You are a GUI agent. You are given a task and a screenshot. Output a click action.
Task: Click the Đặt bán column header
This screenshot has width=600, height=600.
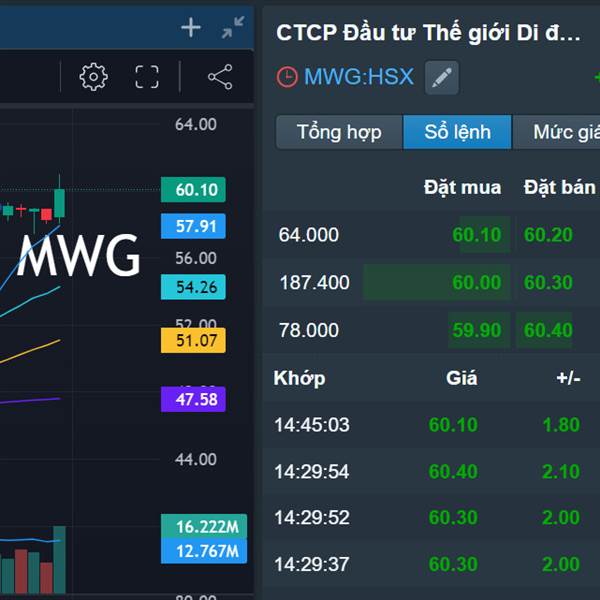click(559, 188)
